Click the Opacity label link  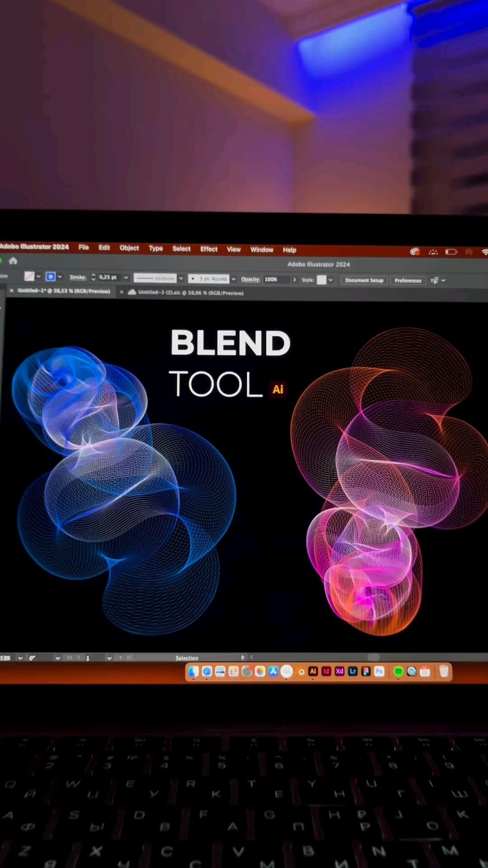click(x=250, y=279)
